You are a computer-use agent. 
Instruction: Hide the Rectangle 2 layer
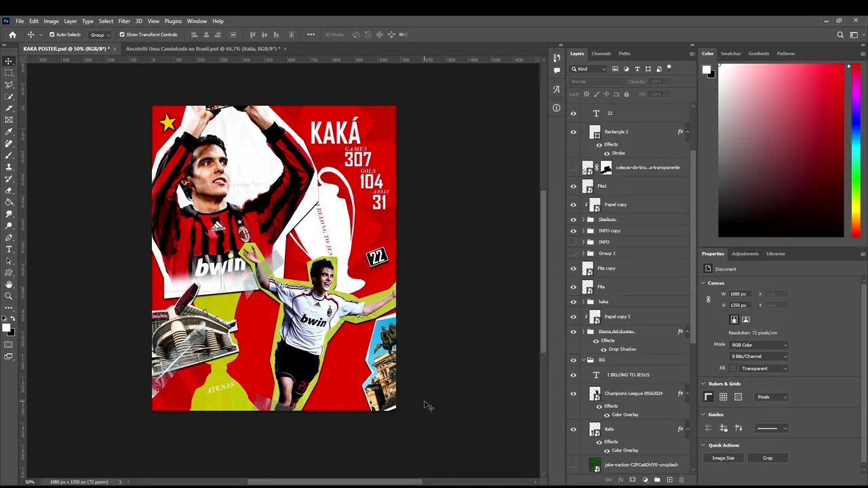pyautogui.click(x=574, y=132)
